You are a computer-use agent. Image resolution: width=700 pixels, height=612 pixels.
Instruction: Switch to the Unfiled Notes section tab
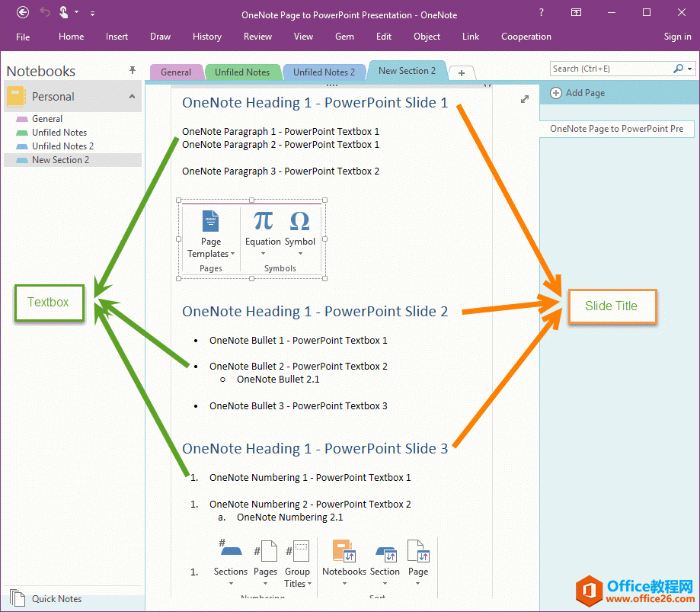[242, 71]
